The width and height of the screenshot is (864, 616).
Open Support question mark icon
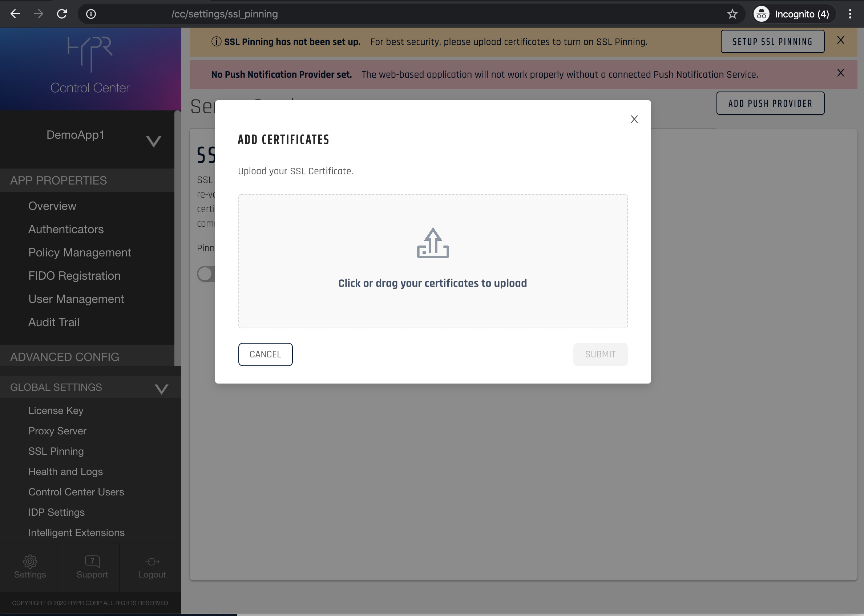(x=92, y=562)
